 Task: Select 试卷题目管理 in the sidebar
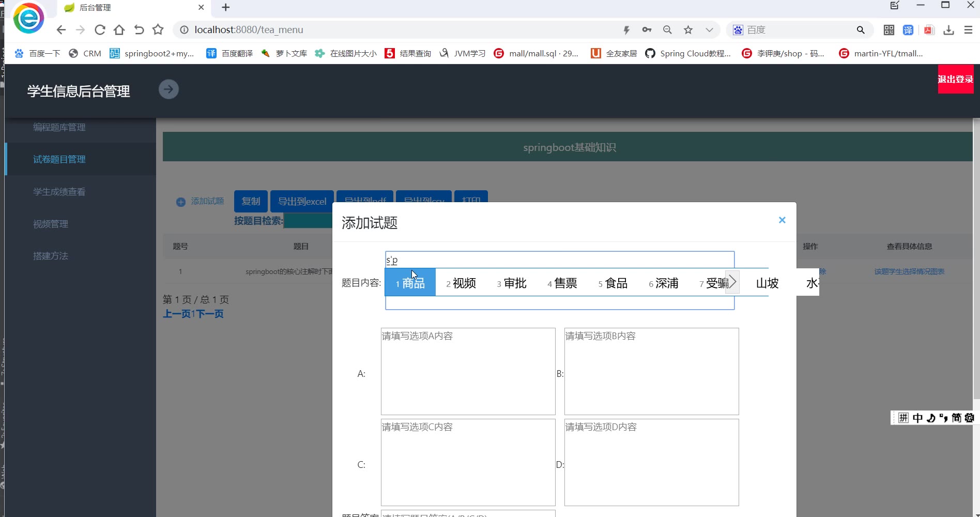[x=59, y=159]
